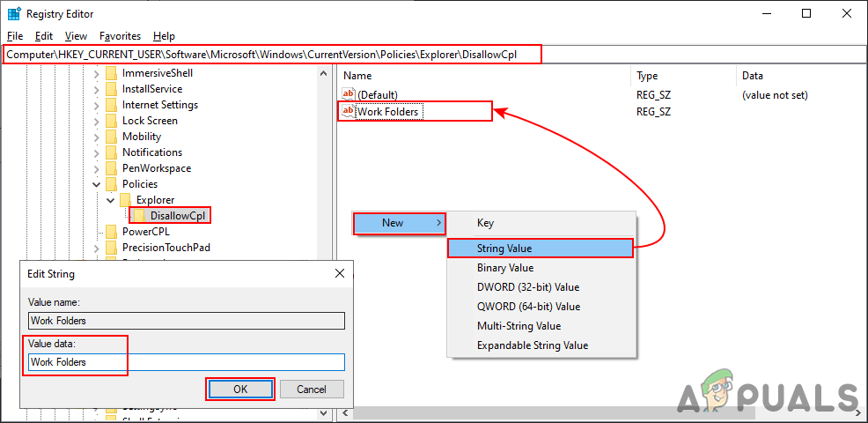This screenshot has width=868, height=423.
Task: Cancel the Edit String dialog
Action: (312, 390)
